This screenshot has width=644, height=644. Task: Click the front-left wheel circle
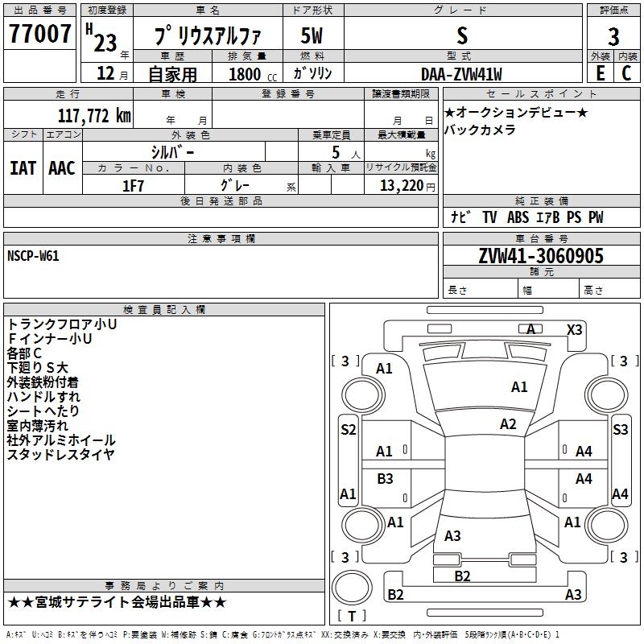363,395
